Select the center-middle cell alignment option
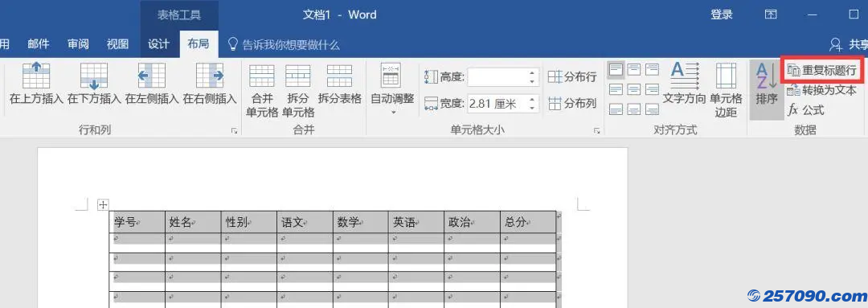 (634, 89)
